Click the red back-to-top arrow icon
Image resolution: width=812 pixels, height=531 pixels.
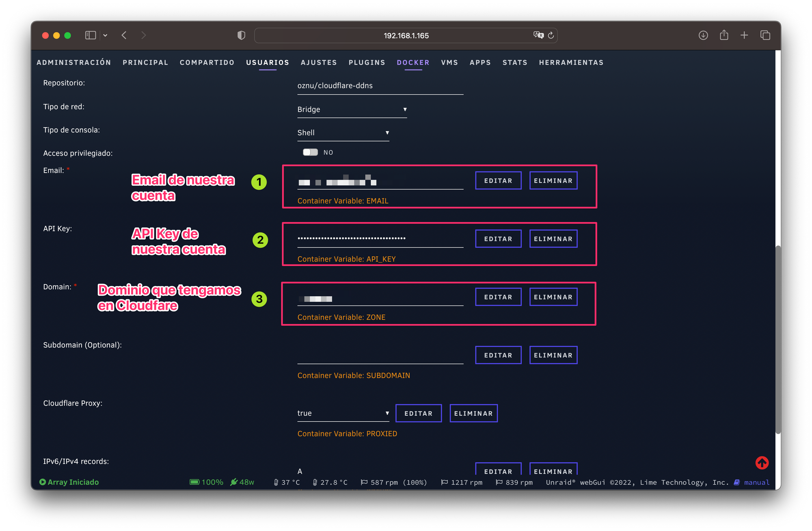[762, 462]
